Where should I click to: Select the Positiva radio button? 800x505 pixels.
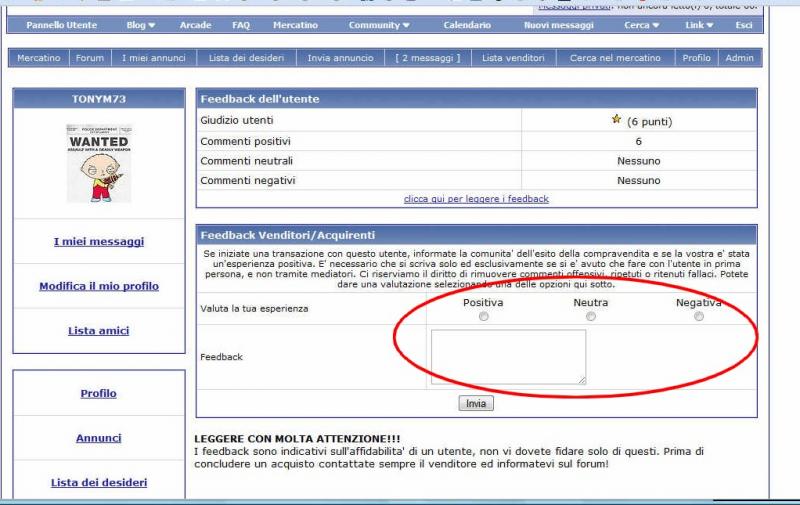point(484,317)
